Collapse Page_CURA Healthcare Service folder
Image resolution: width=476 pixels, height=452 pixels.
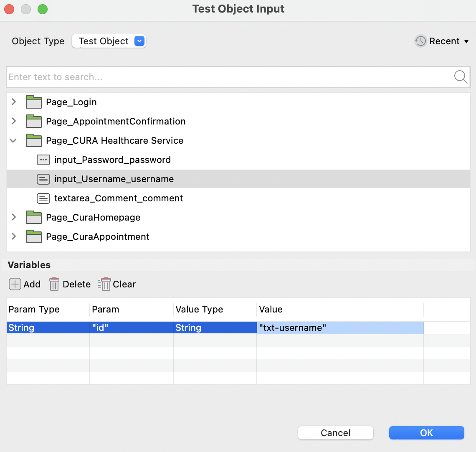[x=14, y=140]
